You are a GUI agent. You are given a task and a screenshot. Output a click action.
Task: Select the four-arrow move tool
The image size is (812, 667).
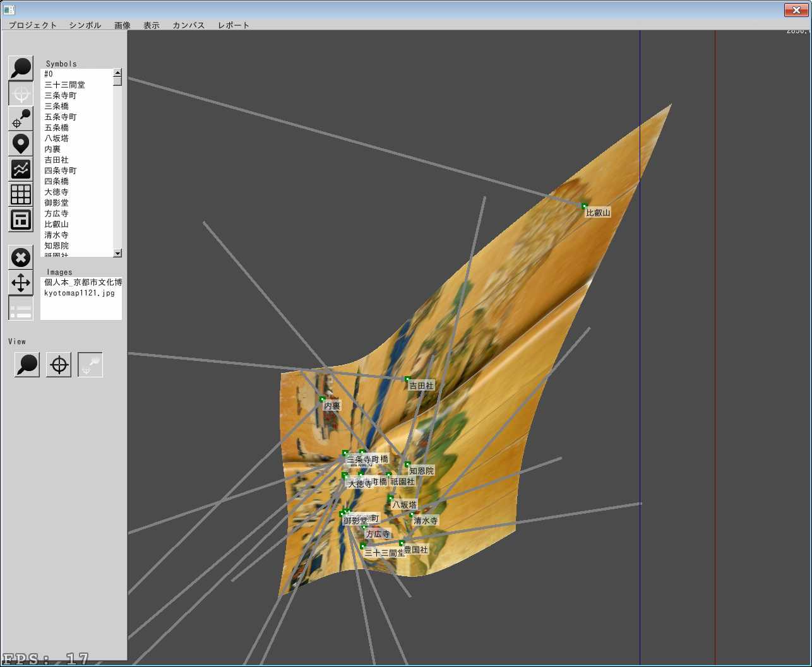tap(21, 283)
